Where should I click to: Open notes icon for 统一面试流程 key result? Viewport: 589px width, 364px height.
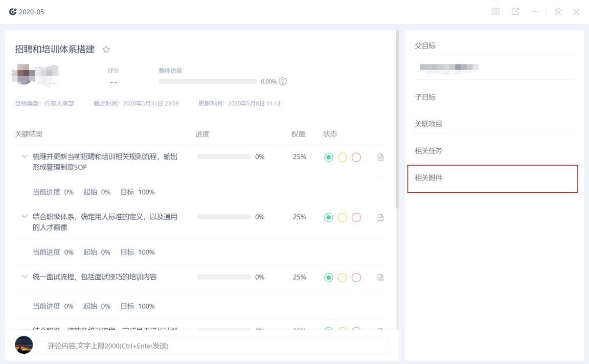click(x=380, y=277)
